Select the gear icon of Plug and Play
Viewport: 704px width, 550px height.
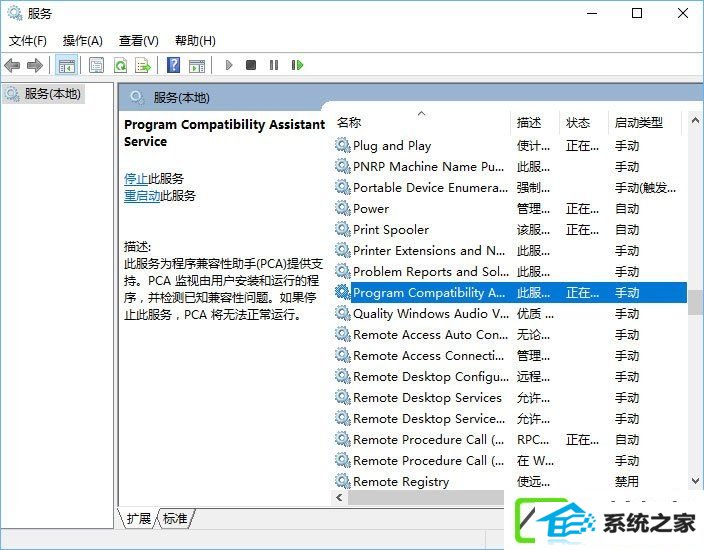(343, 145)
